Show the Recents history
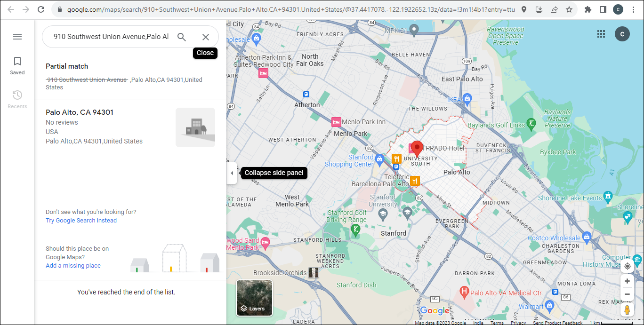Screen dimensions: 644x325 coord(17,99)
